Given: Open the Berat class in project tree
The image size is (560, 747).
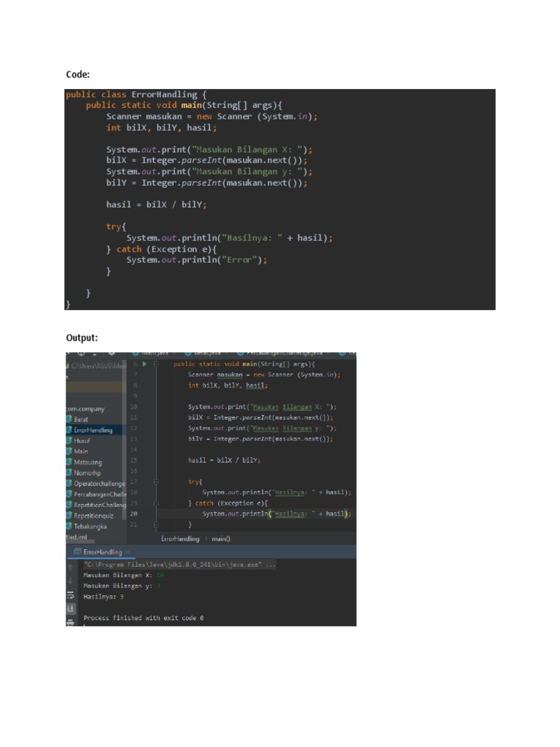Looking at the screenshot, I should [81, 419].
